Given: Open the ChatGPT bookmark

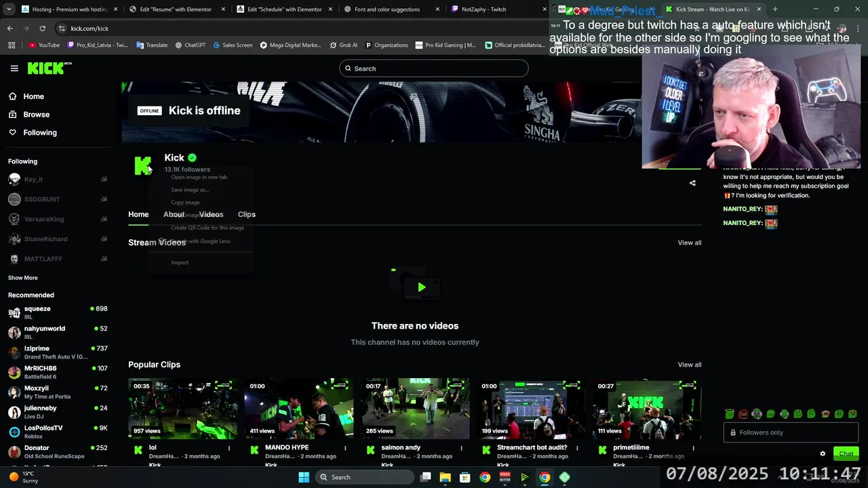Looking at the screenshot, I should 190,45.
